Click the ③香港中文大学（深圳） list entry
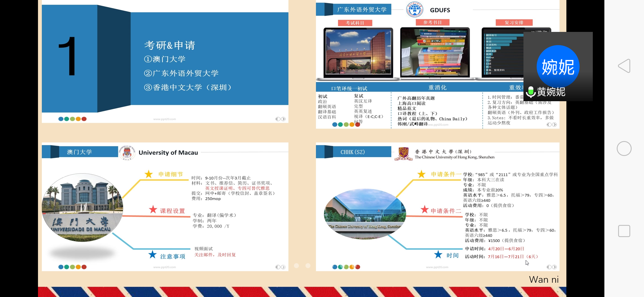Viewport: 644px width, 297px height. pos(188,87)
